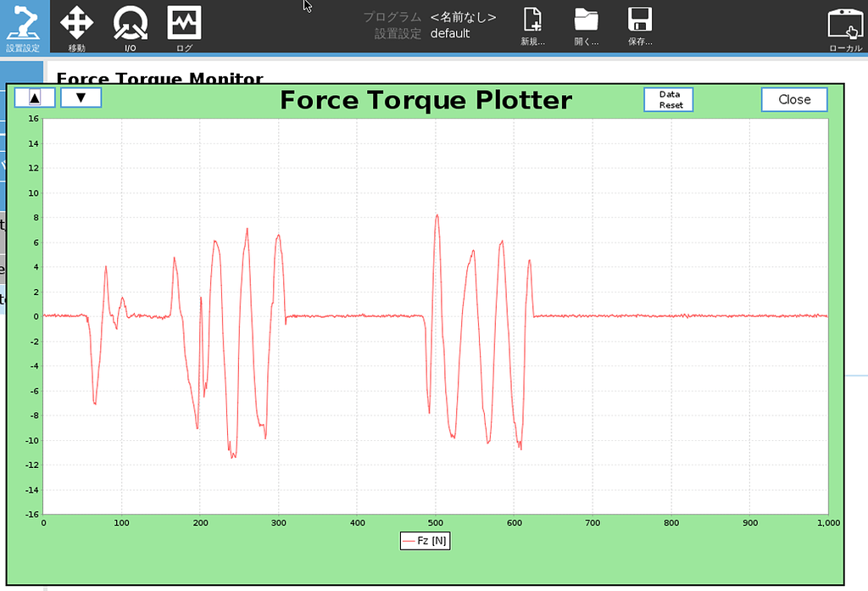Click the 0 mark on vertical axis
This screenshot has width=868, height=591.
pyautogui.click(x=34, y=316)
